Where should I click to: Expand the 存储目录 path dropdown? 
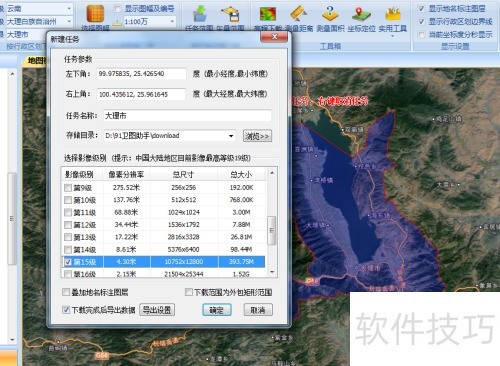coord(231,136)
